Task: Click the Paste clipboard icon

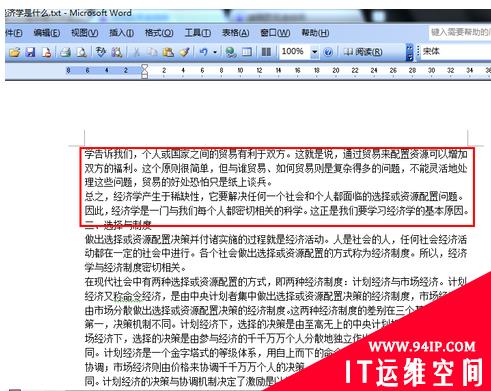Action: click(168, 52)
